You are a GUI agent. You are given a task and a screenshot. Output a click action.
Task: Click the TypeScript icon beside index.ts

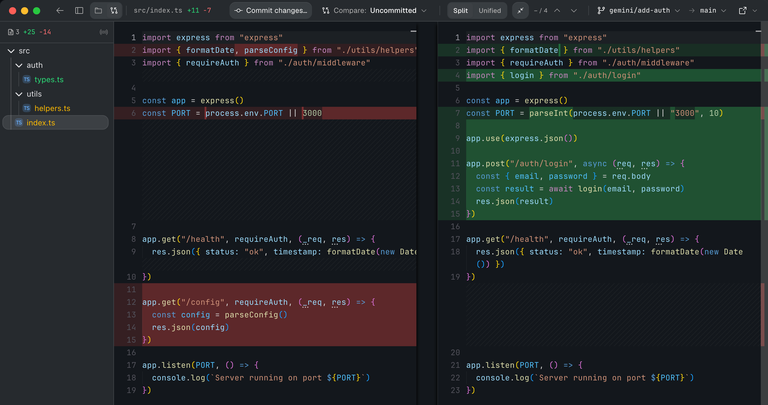tap(19, 122)
